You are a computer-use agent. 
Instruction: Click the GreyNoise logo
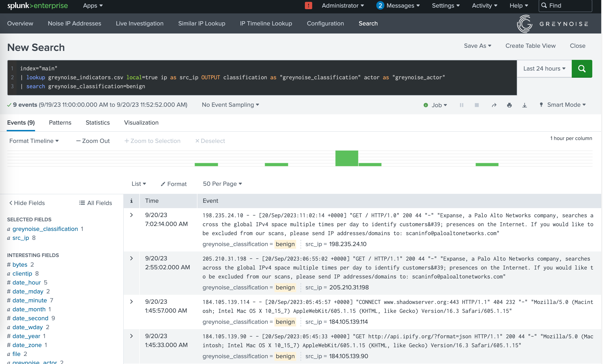552,24
